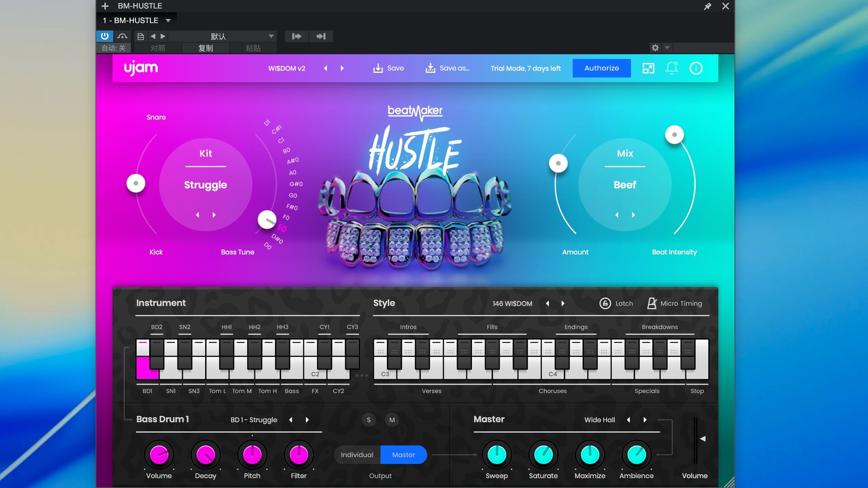Toggle the plugin window size icon
Image resolution: width=868 pixels, height=488 pixels.
tap(648, 68)
